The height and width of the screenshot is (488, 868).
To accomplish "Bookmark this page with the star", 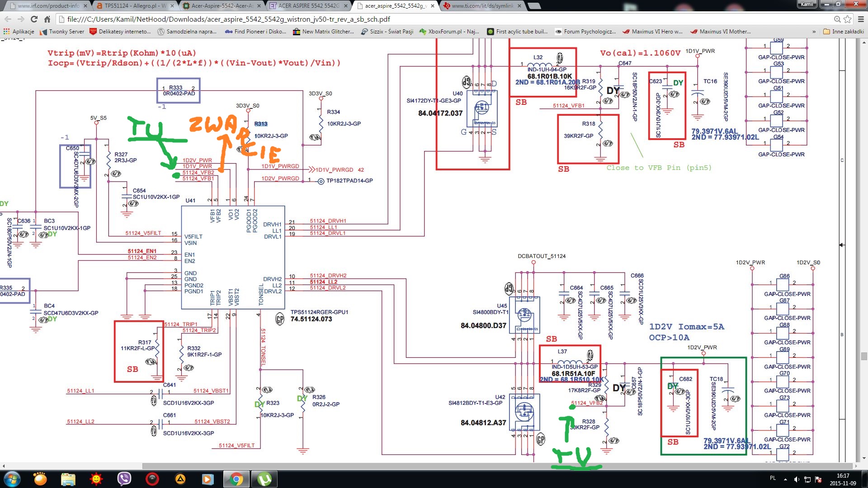I will click(x=848, y=19).
